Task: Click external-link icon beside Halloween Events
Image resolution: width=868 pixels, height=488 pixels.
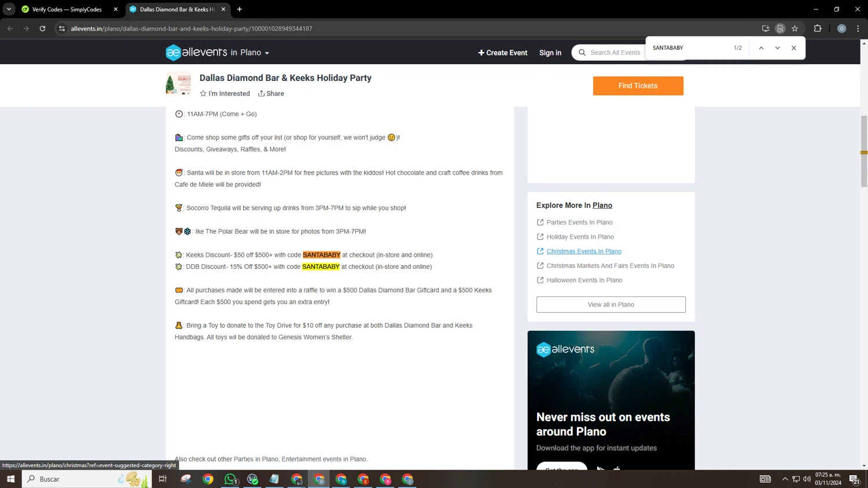Action: (x=540, y=280)
